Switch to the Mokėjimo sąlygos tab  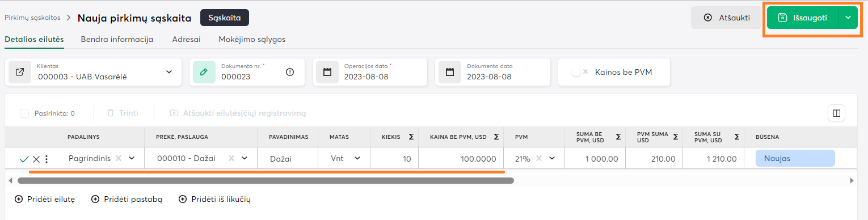(x=252, y=39)
